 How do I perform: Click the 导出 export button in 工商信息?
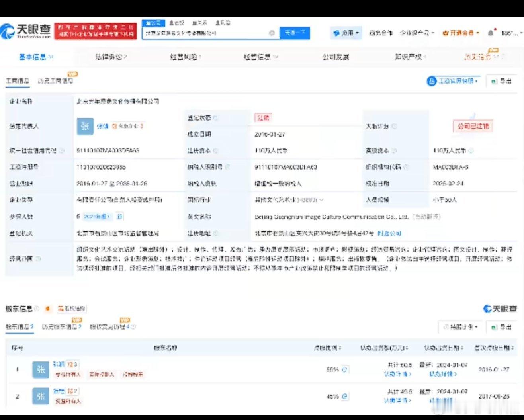[x=501, y=81]
